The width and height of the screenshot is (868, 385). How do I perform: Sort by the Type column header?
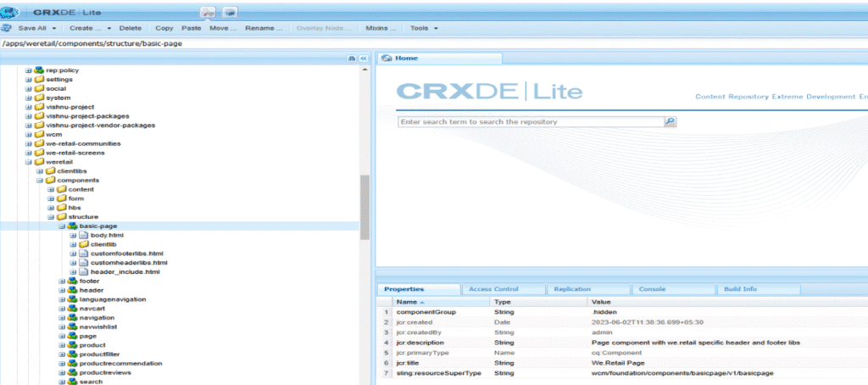click(538, 302)
